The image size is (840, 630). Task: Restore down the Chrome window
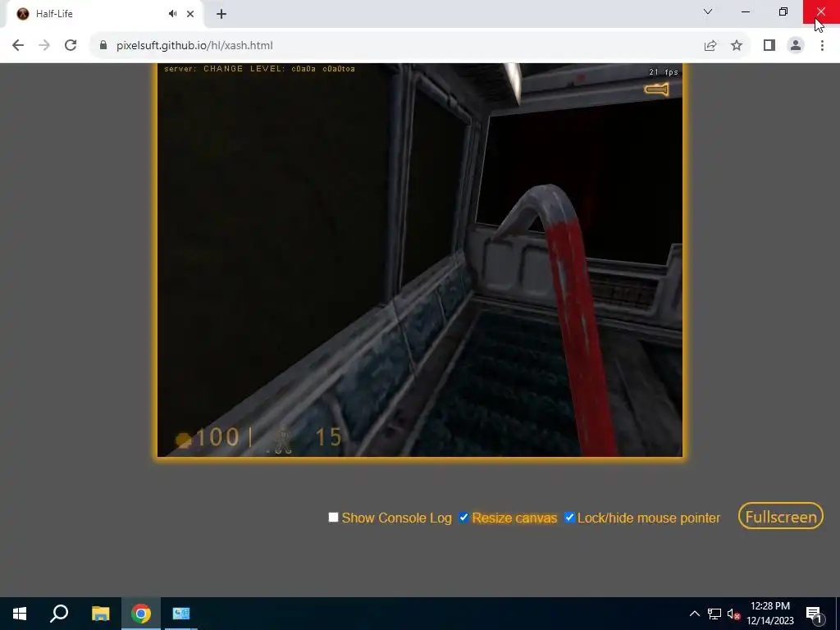point(783,11)
